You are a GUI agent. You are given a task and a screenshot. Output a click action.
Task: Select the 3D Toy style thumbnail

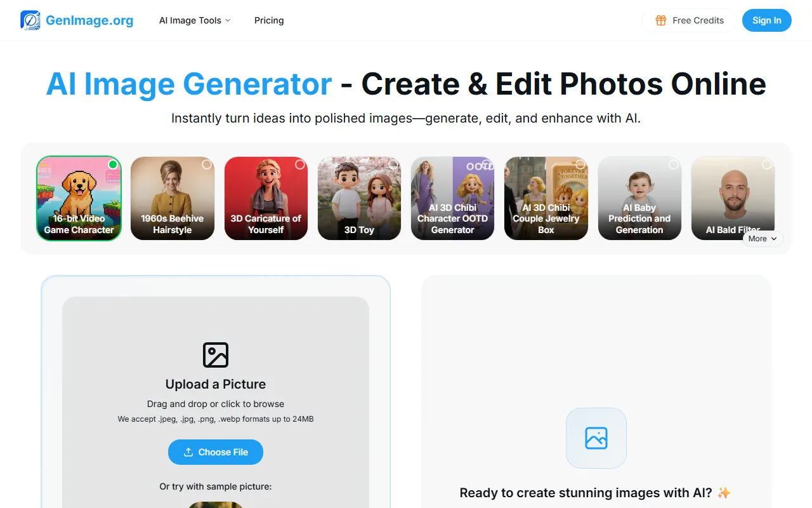click(x=359, y=198)
